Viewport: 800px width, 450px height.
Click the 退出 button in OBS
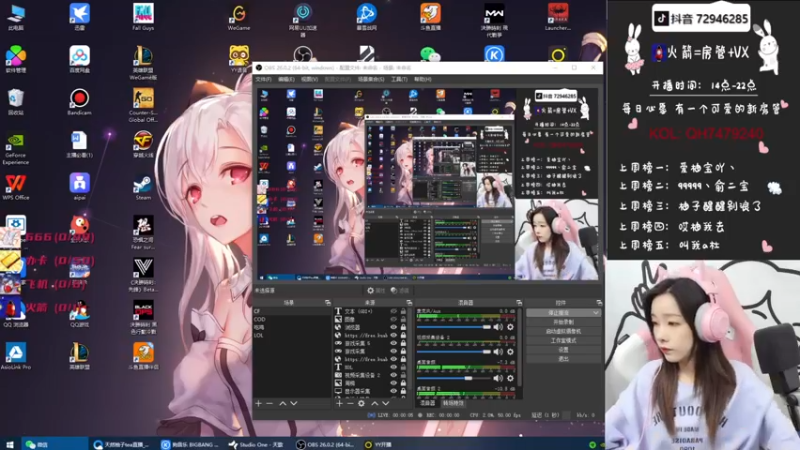(563, 359)
